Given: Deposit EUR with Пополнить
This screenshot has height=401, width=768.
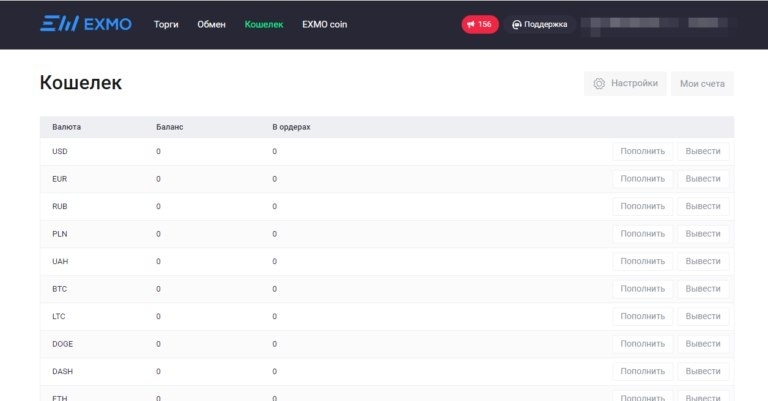Looking at the screenshot, I should 643,179.
